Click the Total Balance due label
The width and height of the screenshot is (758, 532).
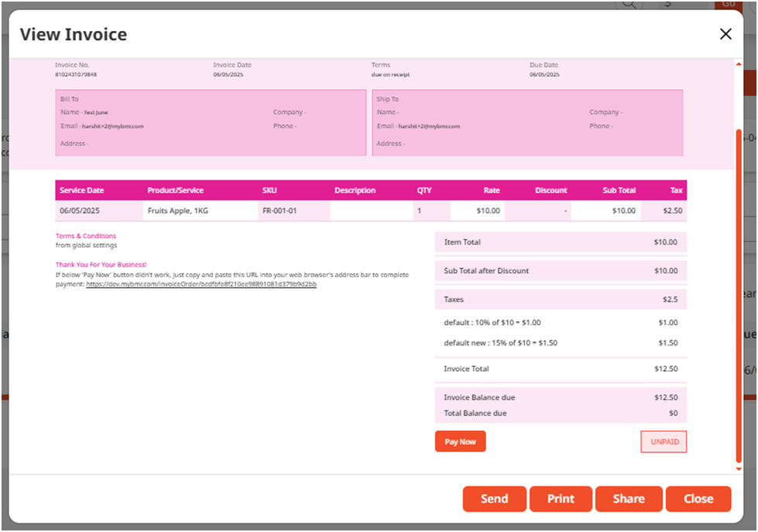click(475, 413)
